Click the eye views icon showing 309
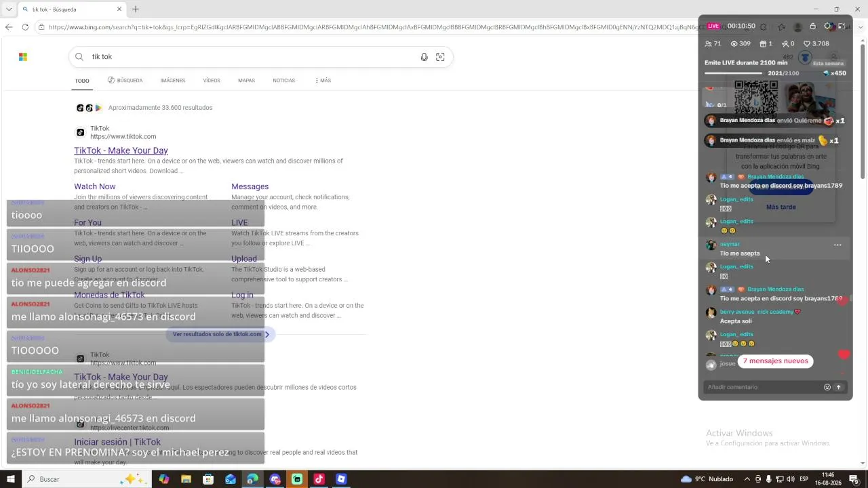This screenshot has width=868, height=488. 734,44
